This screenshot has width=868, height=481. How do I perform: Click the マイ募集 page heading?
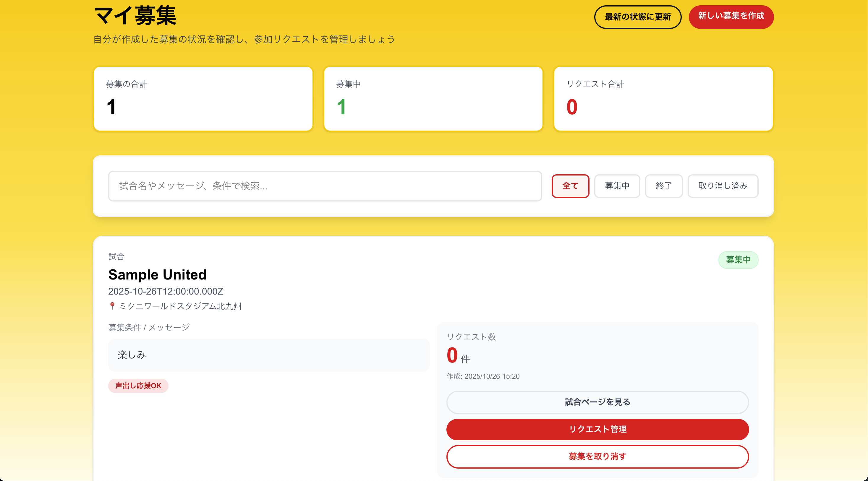135,15
